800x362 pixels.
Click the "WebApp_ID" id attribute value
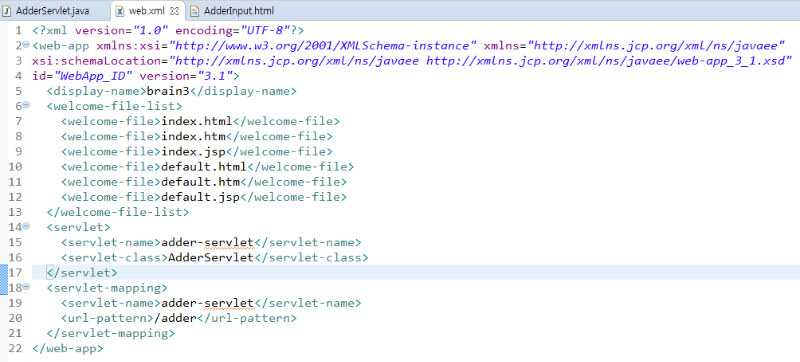(x=93, y=76)
